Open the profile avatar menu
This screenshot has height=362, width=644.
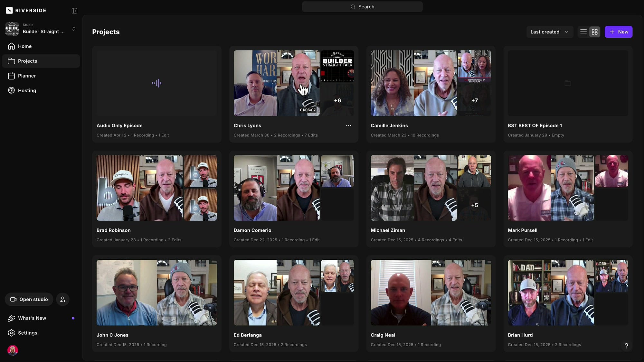point(12,350)
